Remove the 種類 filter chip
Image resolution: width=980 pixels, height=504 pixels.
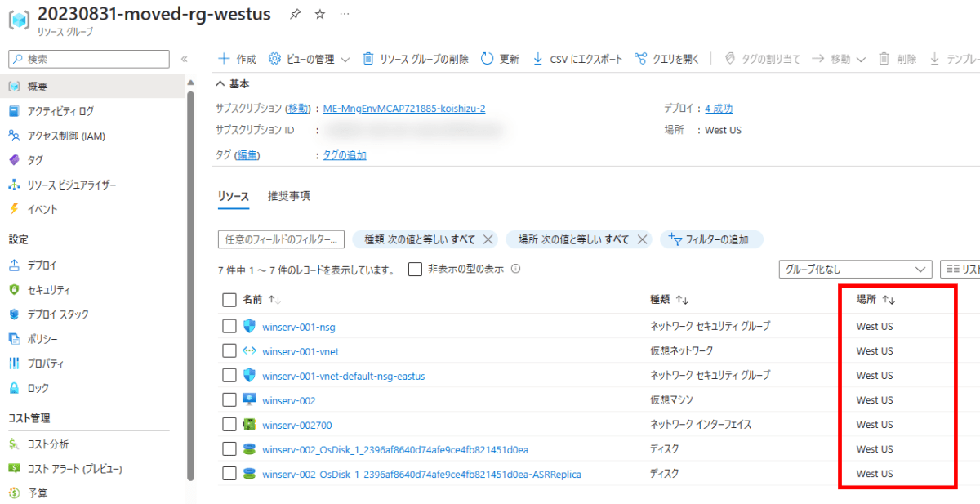pos(488,239)
